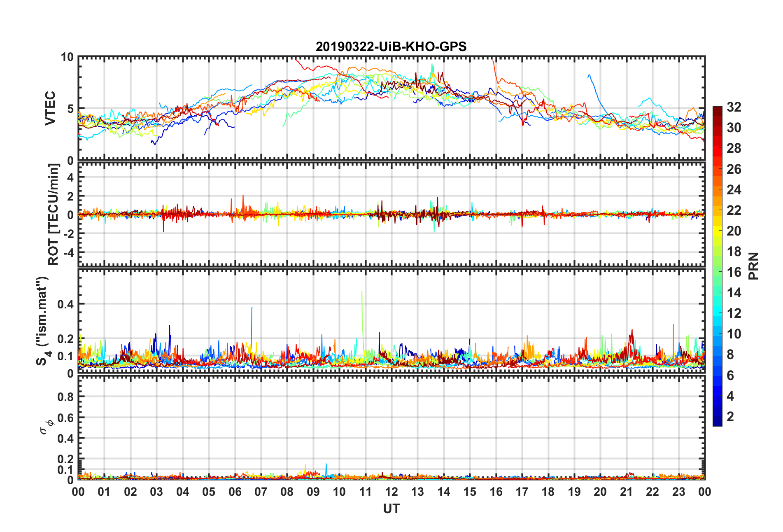
Task: Click colorbar tick label 22
Action: click(734, 210)
